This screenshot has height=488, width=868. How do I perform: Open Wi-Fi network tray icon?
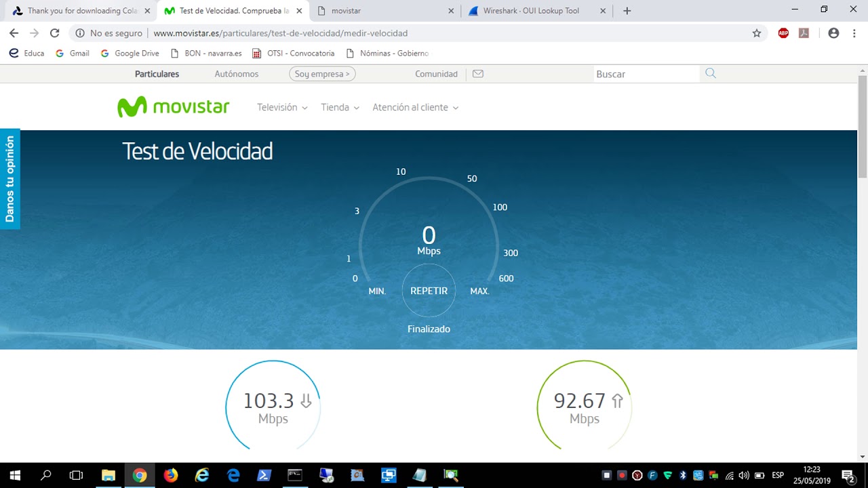[729, 475]
